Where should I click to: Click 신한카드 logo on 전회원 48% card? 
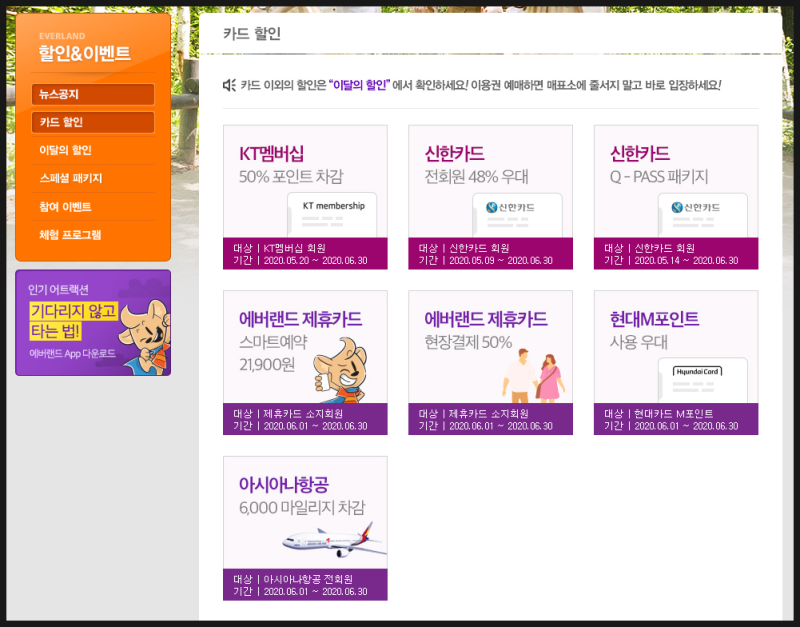(x=510, y=208)
